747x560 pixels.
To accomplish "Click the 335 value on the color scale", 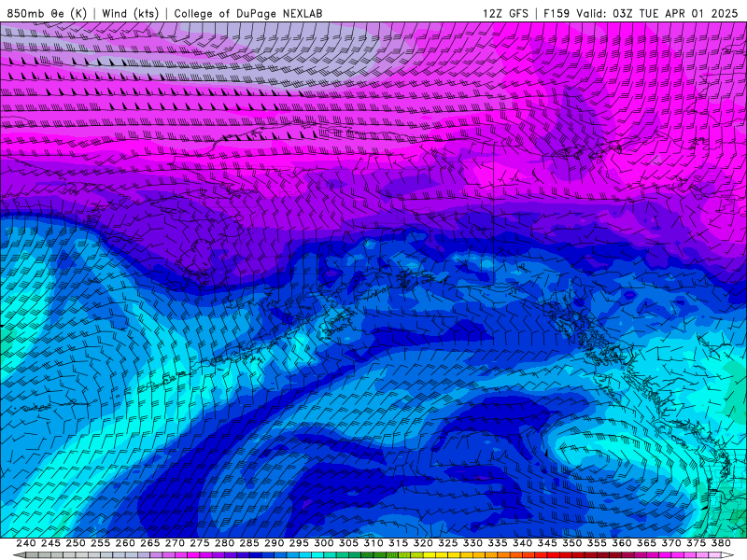I will click(x=498, y=543).
